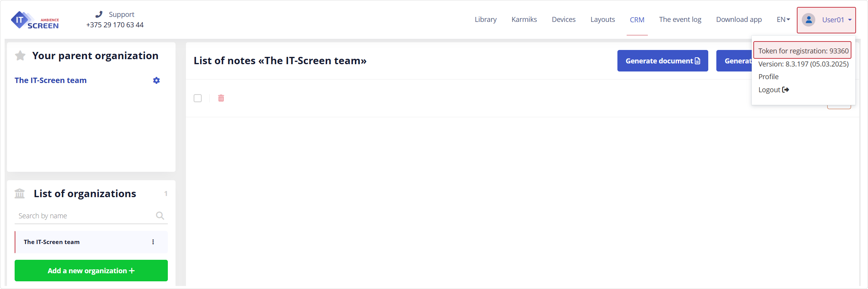Switch to the Devices tab
This screenshot has width=868, height=289.
coord(564,20)
